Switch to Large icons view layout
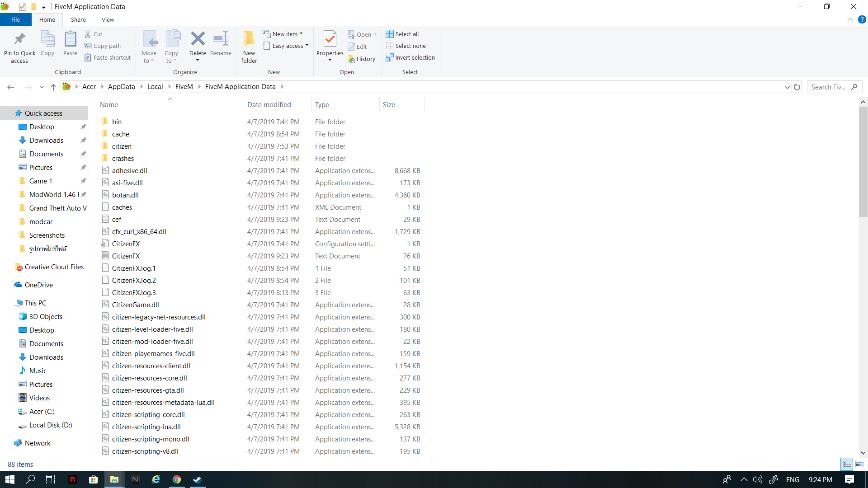 tap(859, 464)
